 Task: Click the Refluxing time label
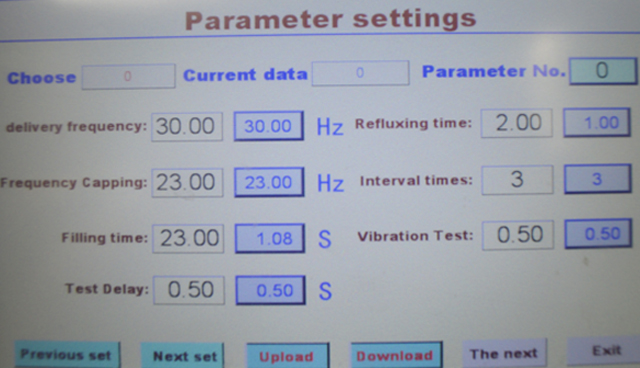(x=413, y=124)
